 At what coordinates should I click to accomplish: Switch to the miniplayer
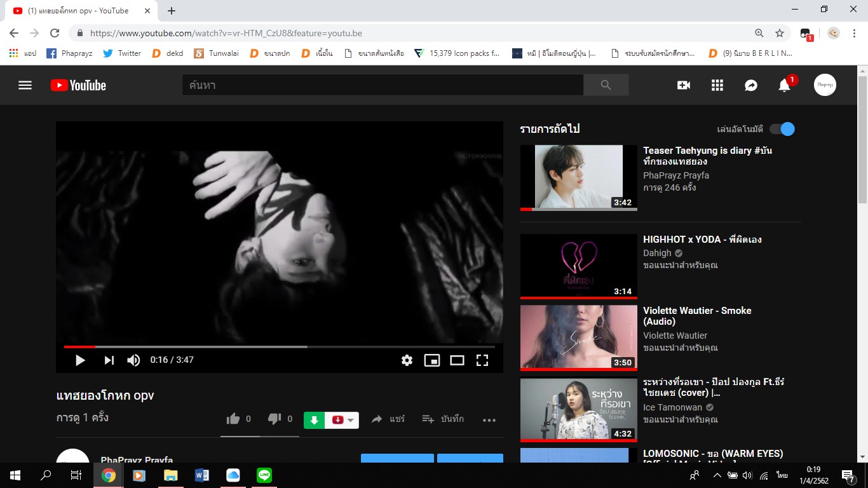(x=432, y=360)
